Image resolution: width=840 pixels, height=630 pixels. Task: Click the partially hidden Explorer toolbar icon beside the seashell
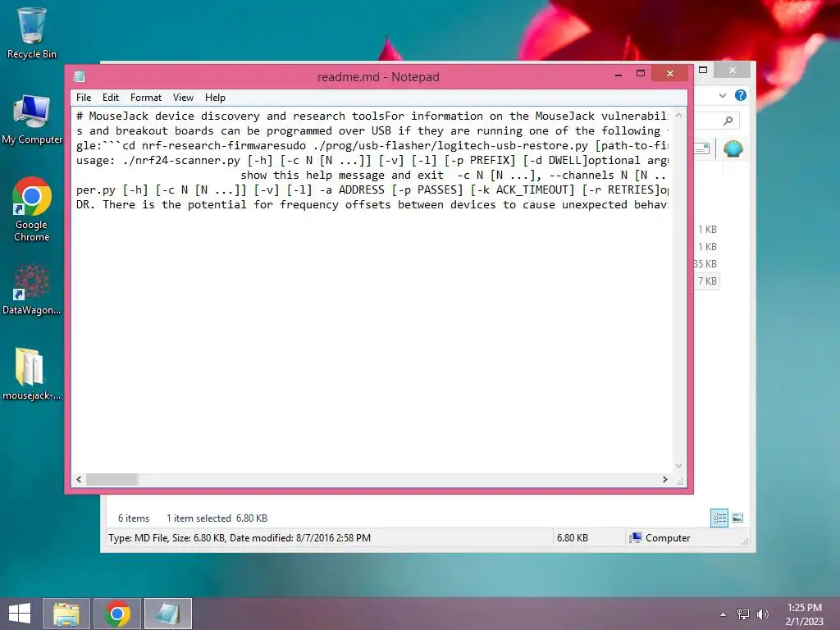[702, 148]
